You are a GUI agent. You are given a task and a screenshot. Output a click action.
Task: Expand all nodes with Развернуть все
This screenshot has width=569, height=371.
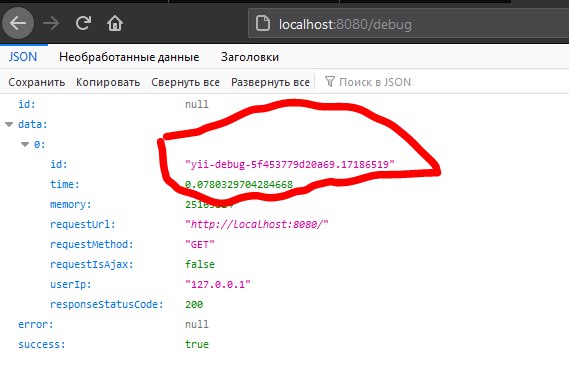(270, 82)
